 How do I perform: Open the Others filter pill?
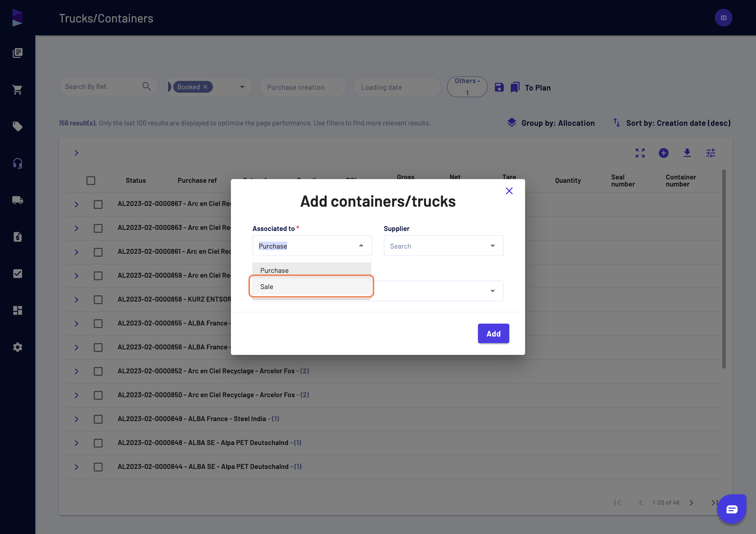click(467, 87)
